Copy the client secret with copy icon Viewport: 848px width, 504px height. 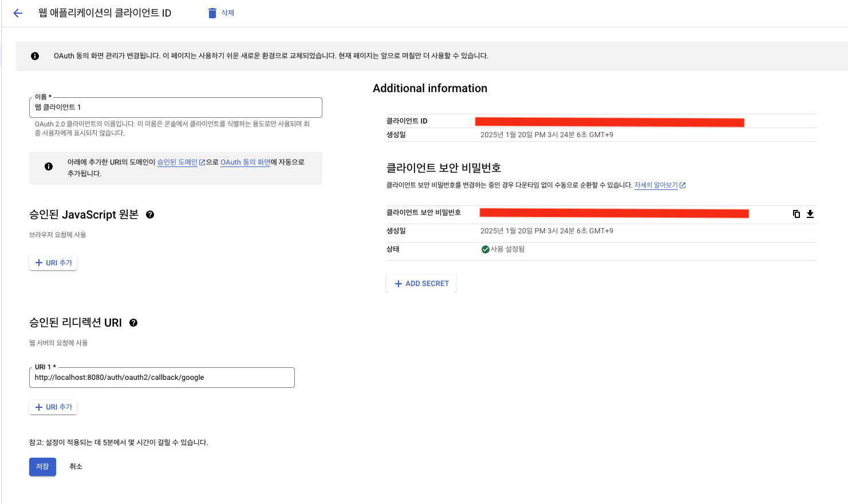click(796, 214)
